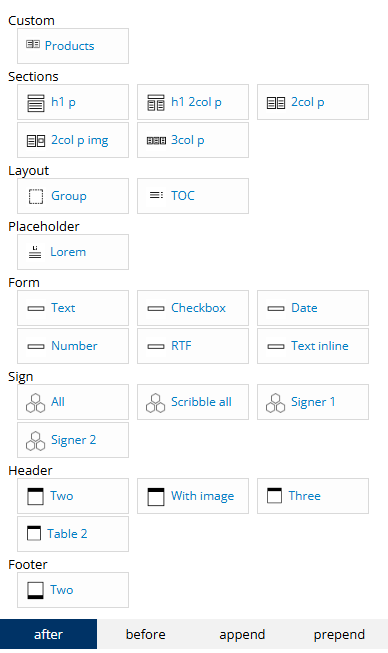Select the TOC list icon
This screenshot has height=653, width=388.
(156, 195)
